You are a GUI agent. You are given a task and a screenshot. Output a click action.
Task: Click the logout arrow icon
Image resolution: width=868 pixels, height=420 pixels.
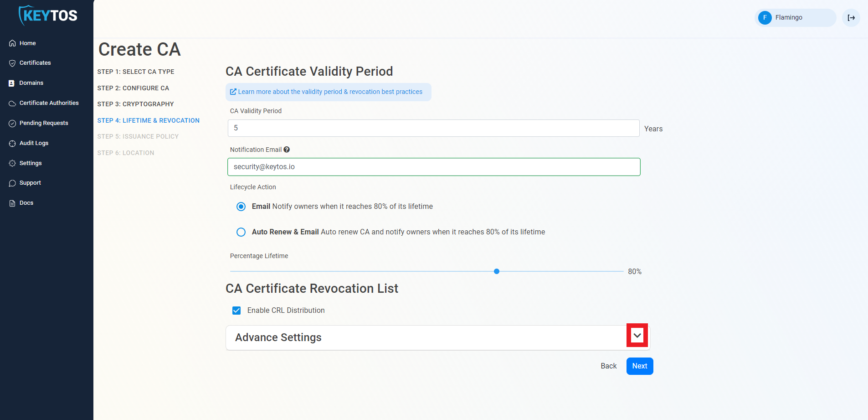851,18
